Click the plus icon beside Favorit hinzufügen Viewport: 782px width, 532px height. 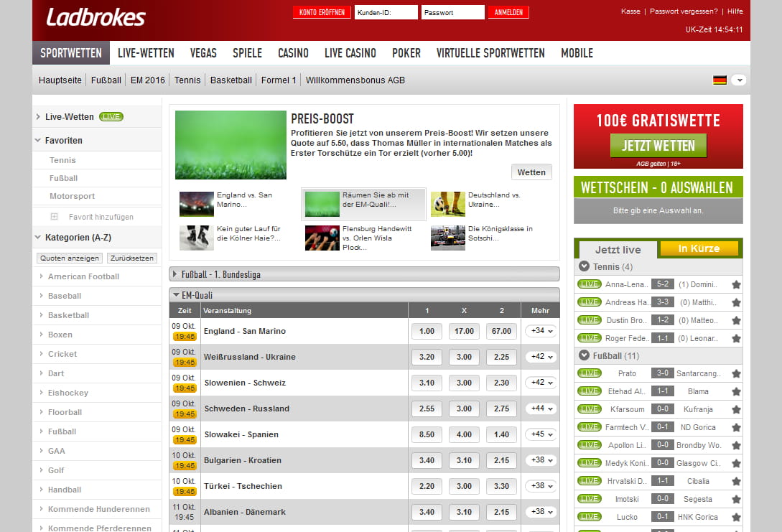pos(55,216)
